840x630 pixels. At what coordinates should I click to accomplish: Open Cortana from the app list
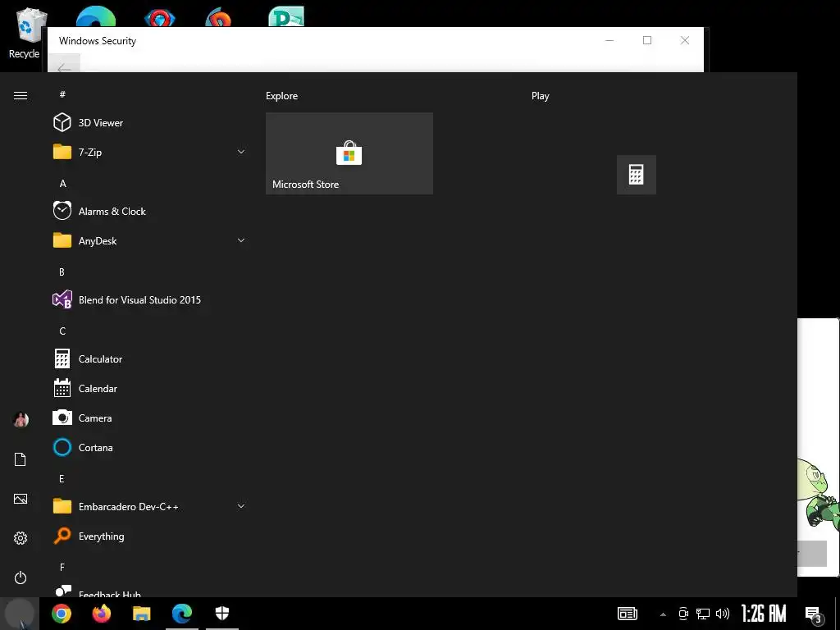pyautogui.click(x=149, y=447)
